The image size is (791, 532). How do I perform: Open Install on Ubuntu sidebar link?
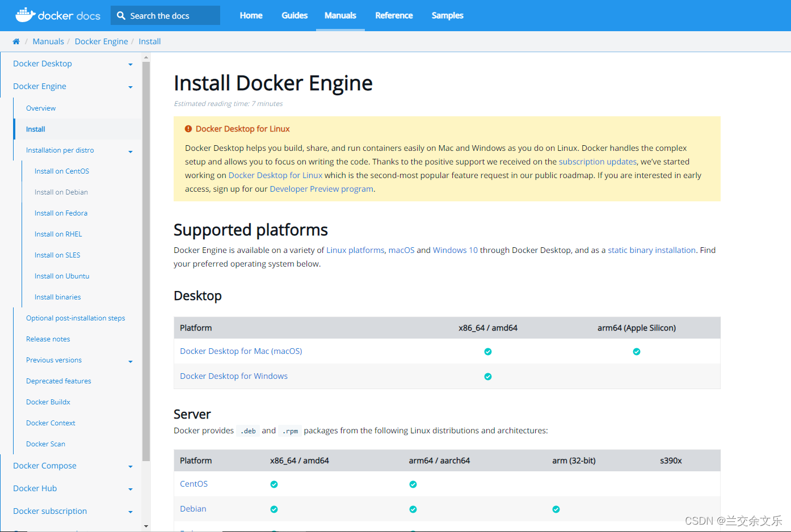pos(62,276)
